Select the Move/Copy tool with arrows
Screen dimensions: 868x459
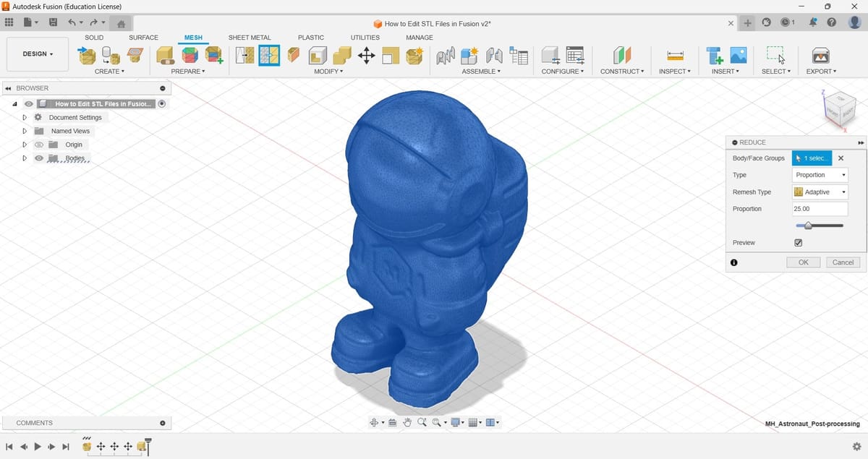tap(366, 55)
